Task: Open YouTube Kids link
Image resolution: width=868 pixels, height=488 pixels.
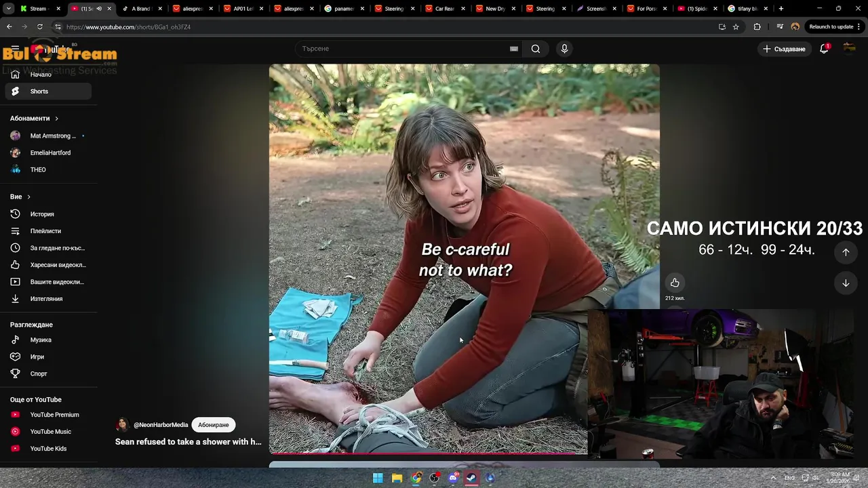Action: point(48,449)
